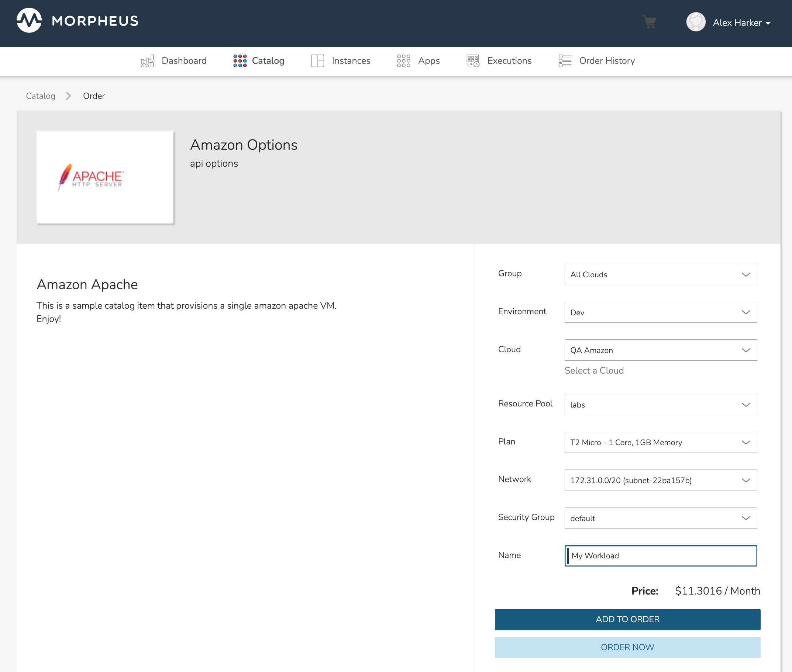Open the Security Group dropdown set to default
This screenshot has width=792, height=672.
pos(661,518)
